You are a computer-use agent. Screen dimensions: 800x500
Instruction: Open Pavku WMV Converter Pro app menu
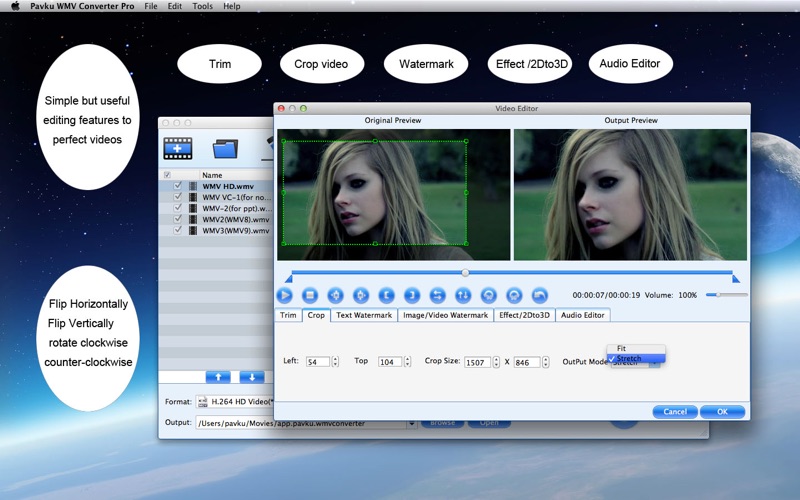(x=82, y=6)
